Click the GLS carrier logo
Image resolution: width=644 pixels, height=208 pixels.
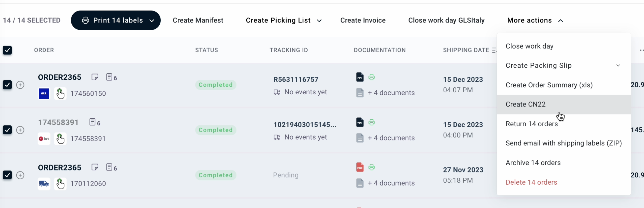pyautogui.click(x=44, y=94)
